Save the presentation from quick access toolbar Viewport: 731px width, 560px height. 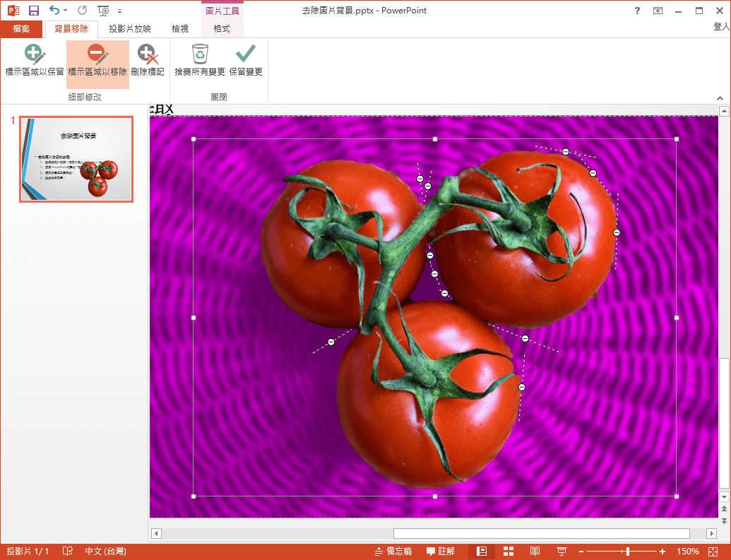[34, 11]
